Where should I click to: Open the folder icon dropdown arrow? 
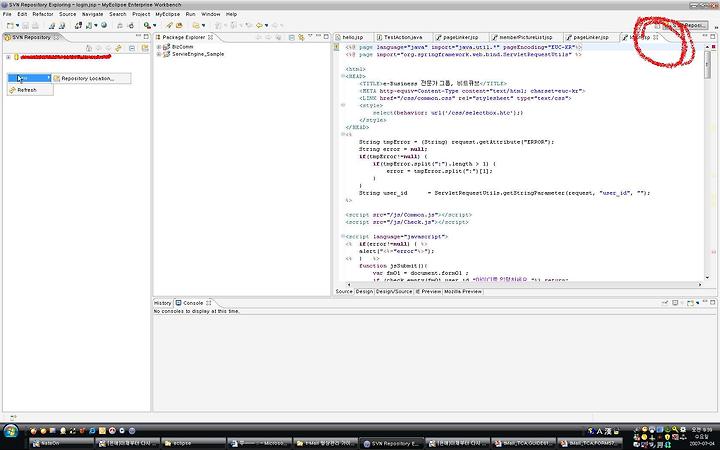point(203,26)
